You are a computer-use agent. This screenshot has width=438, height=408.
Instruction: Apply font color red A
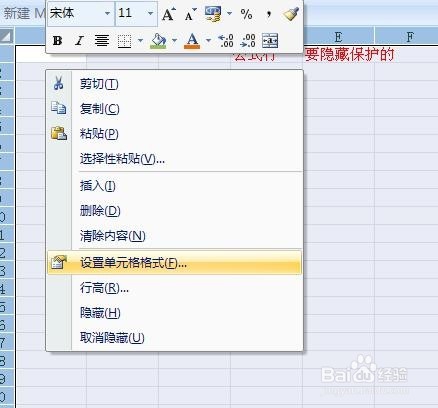tap(192, 41)
